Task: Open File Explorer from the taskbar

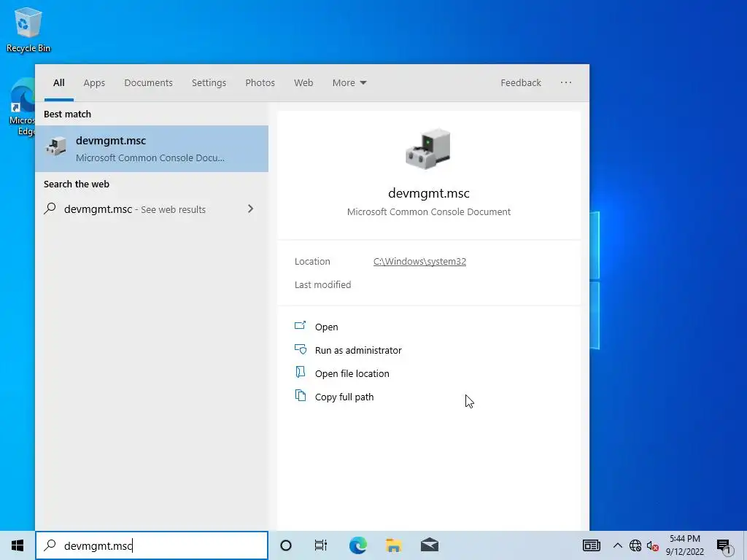Action: (x=393, y=545)
